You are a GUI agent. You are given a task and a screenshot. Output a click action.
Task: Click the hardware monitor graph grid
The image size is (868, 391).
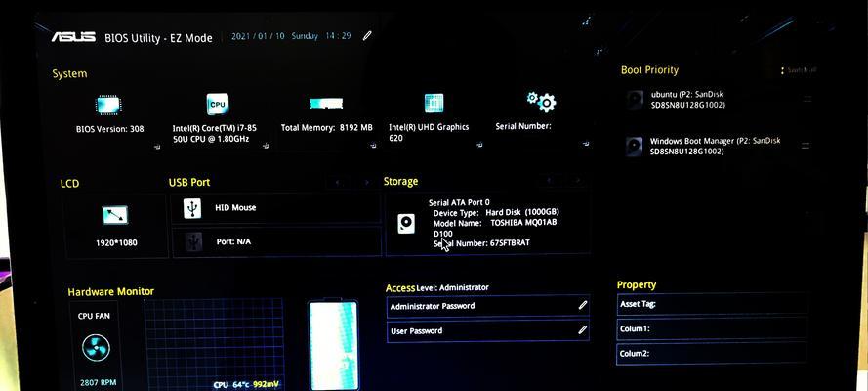(x=214, y=344)
